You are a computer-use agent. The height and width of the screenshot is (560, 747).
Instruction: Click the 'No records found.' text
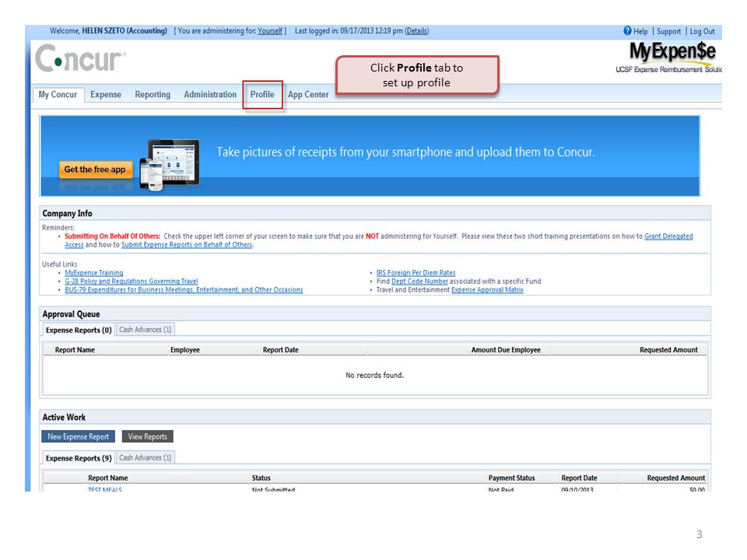click(374, 375)
